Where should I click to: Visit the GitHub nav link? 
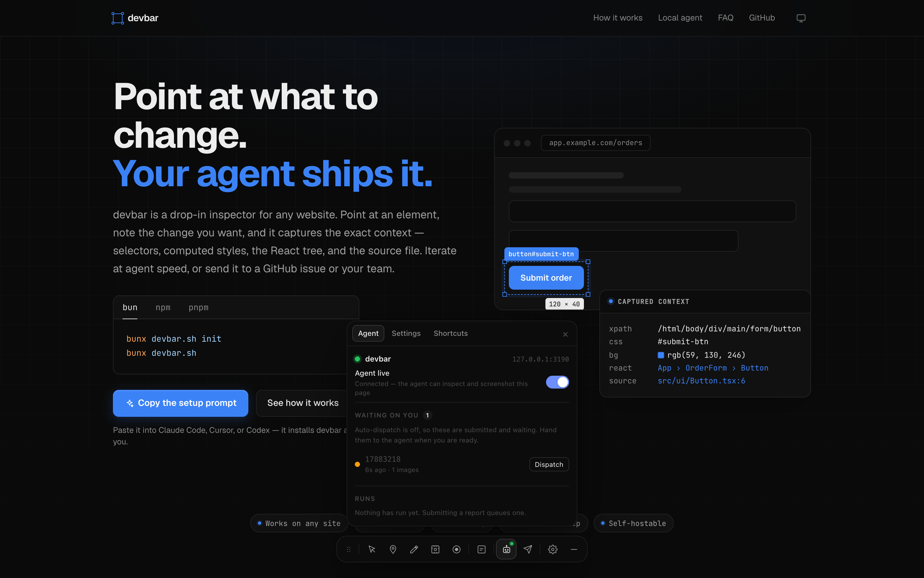click(761, 18)
